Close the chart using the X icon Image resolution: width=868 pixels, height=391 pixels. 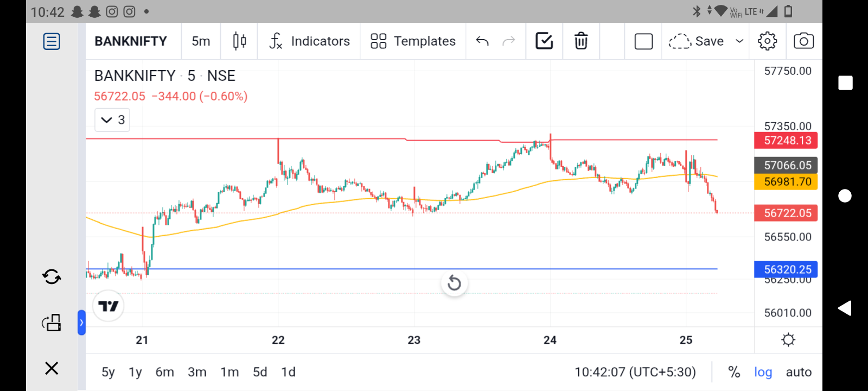pyautogui.click(x=52, y=368)
